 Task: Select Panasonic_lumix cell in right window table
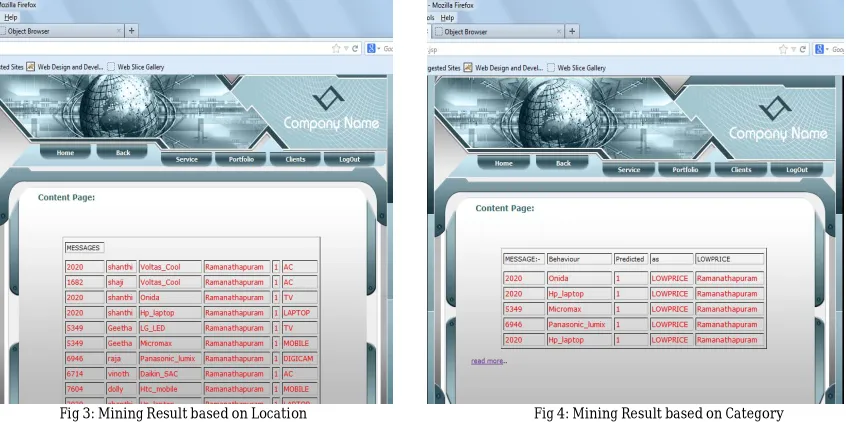click(x=579, y=324)
